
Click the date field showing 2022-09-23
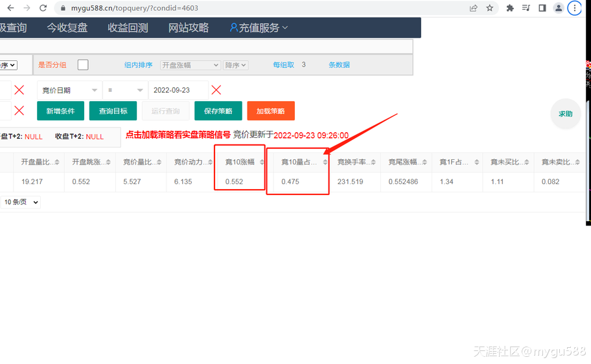point(178,90)
